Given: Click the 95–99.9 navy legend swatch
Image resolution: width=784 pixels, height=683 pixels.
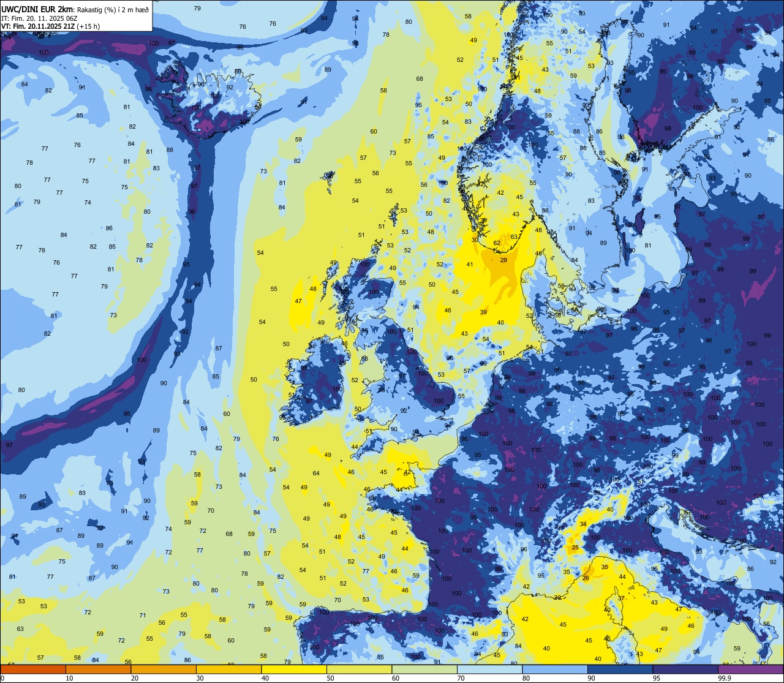Looking at the screenshot, I should tap(685, 669).
